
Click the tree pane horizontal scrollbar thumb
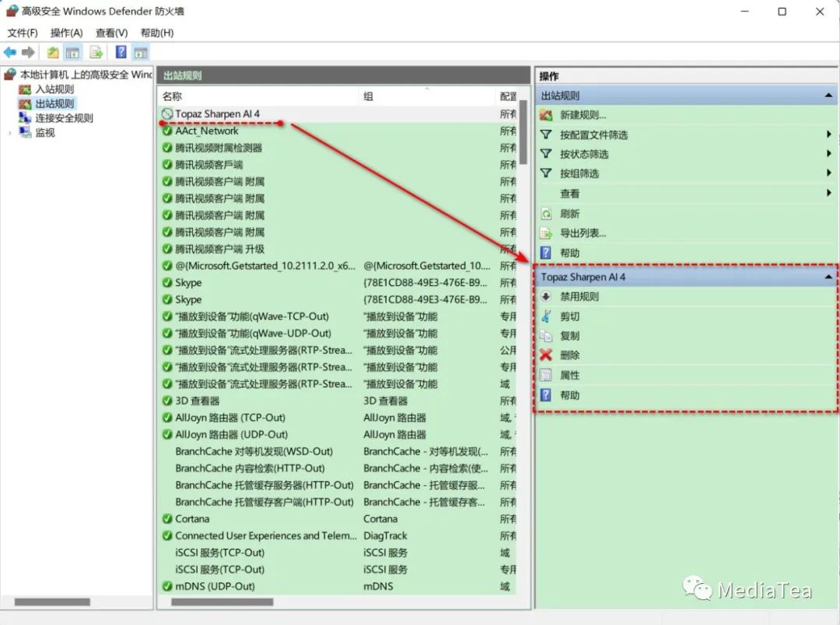coord(52,602)
